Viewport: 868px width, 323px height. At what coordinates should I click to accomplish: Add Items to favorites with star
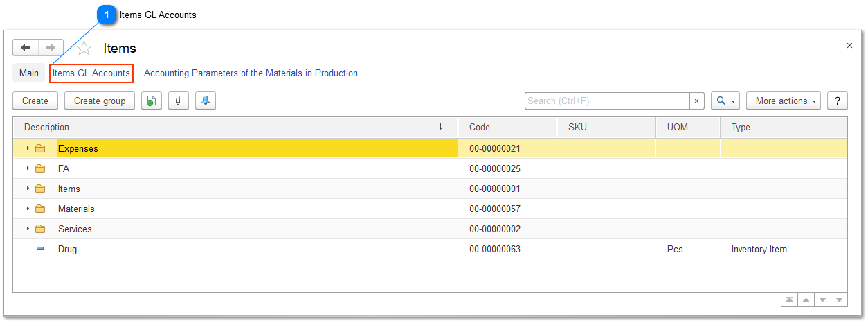coord(84,49)
